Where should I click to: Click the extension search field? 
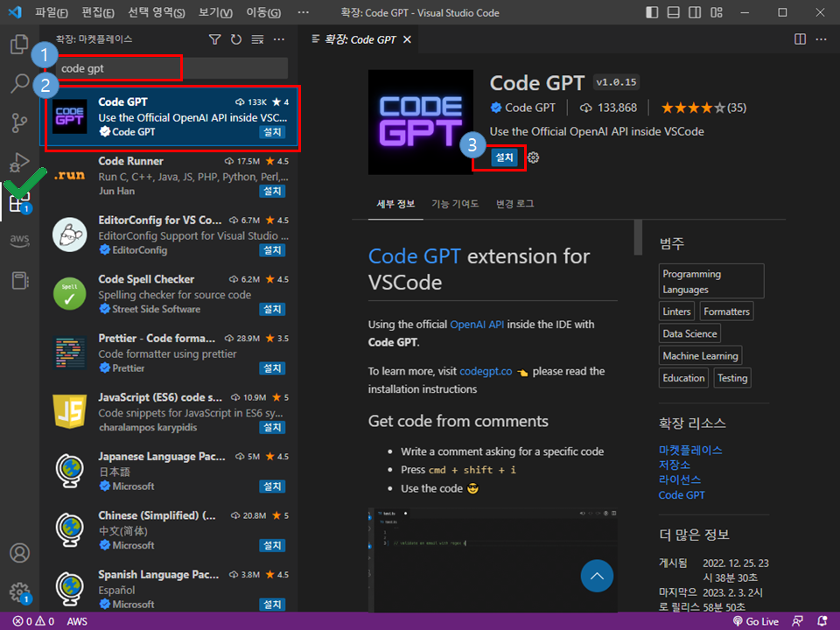[172, 68]
